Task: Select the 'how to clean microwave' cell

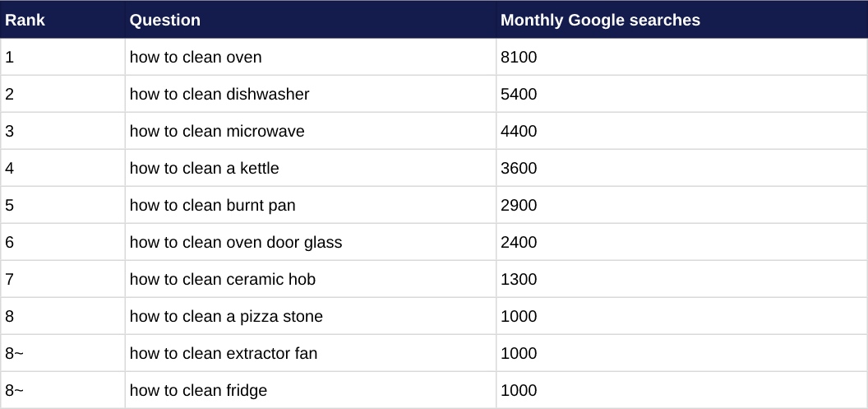Action: click(311, 132)
